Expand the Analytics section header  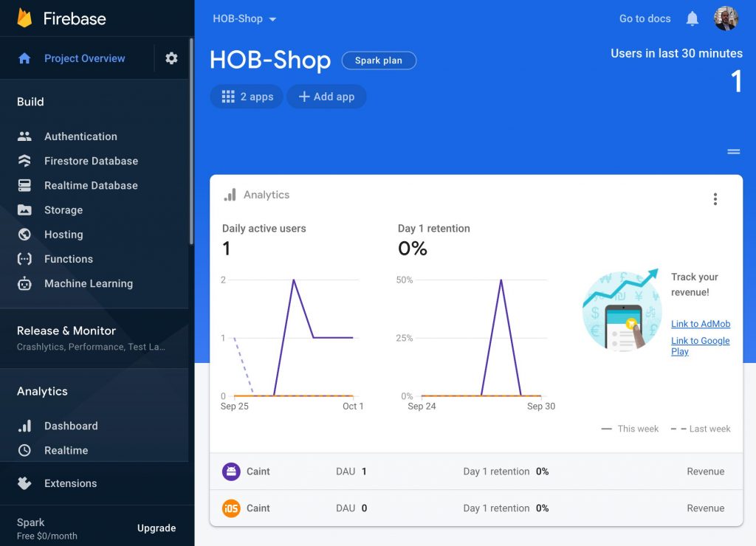pyautogui.click(x=42, y=391)
